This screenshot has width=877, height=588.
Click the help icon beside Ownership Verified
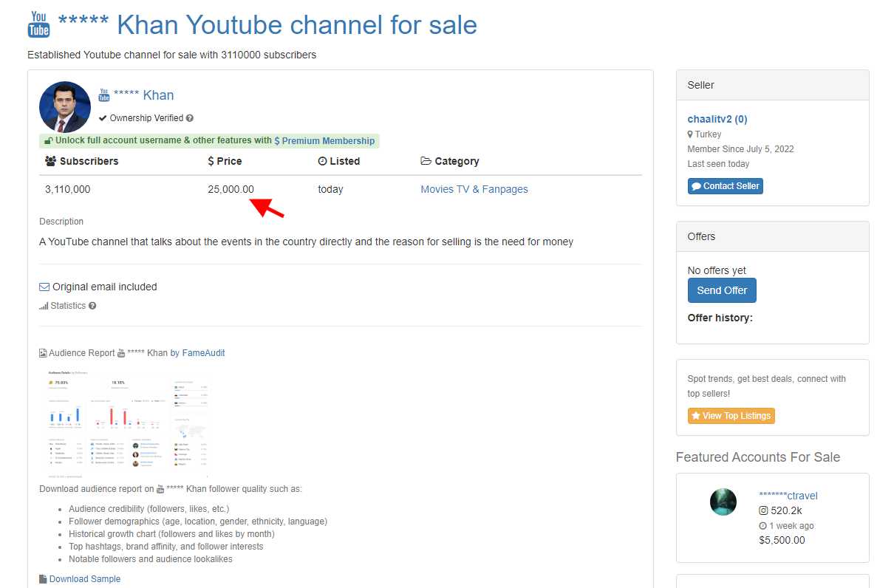pyautogui.click(x=190, y=118)
